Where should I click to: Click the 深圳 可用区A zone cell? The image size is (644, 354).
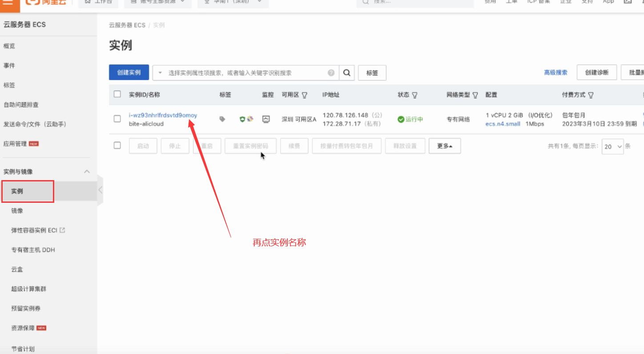(x=299, y=119)
